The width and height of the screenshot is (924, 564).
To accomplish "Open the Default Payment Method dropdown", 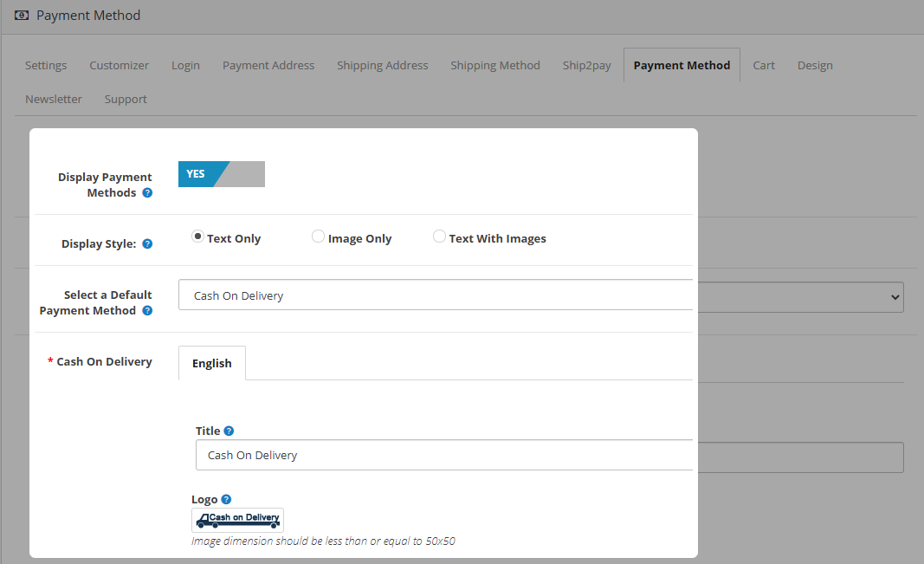I will click(x=435, y=295).
